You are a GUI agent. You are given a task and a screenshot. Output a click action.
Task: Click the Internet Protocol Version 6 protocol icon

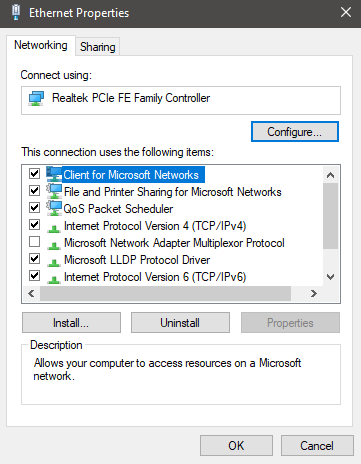coord(54,279)
